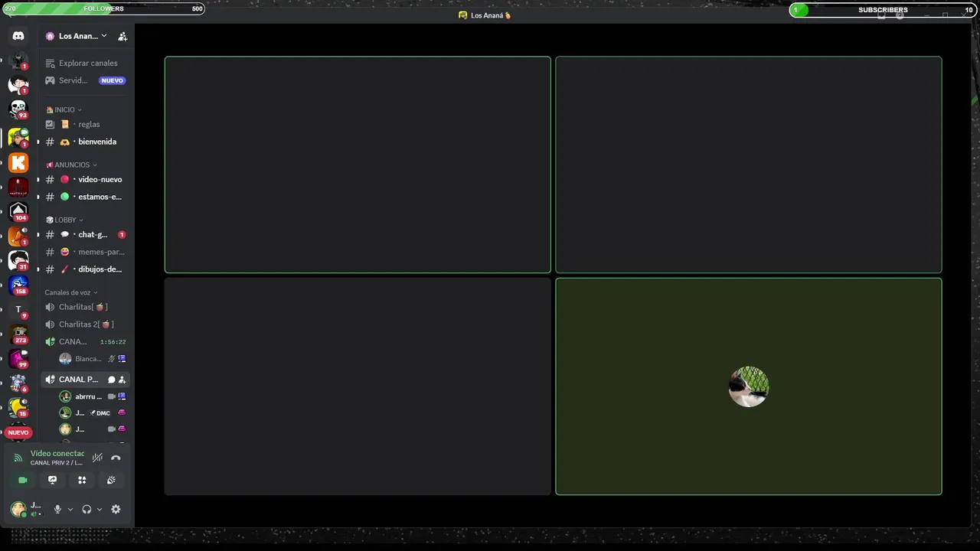
Task: Click the Followers progress bar
Action: 103,8
